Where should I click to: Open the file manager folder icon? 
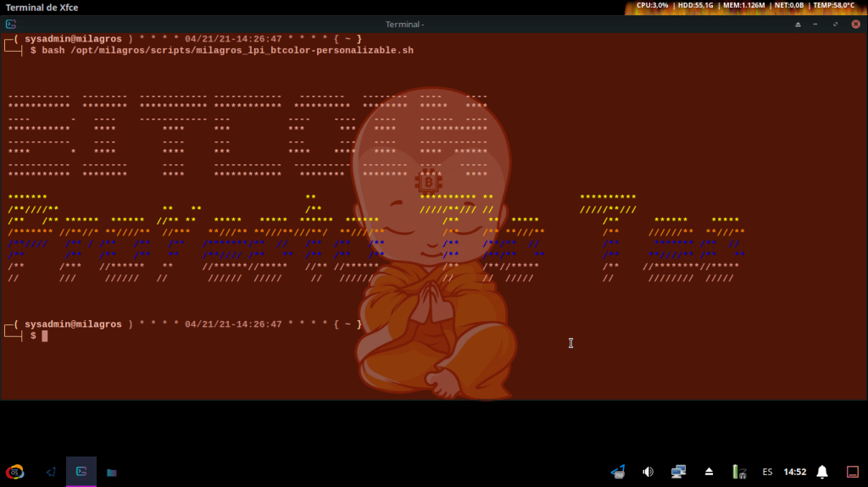pyautogui.click(x=112, y=471)
